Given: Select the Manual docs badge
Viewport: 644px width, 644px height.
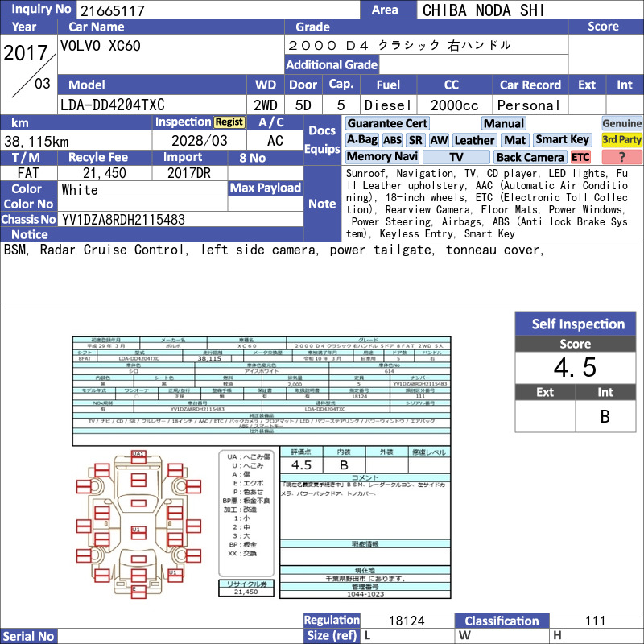Looking at the screenshot, I should click(x=504, y=123).
